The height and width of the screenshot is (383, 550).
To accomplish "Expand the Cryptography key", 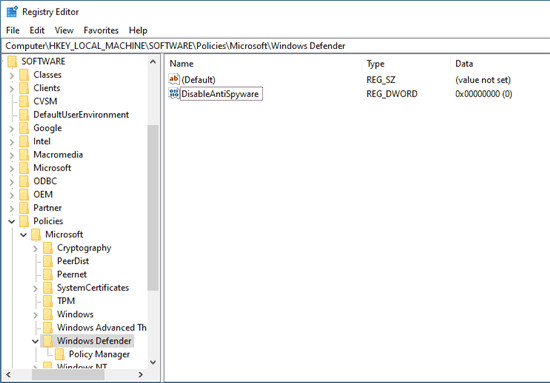I will coord(35,249).
